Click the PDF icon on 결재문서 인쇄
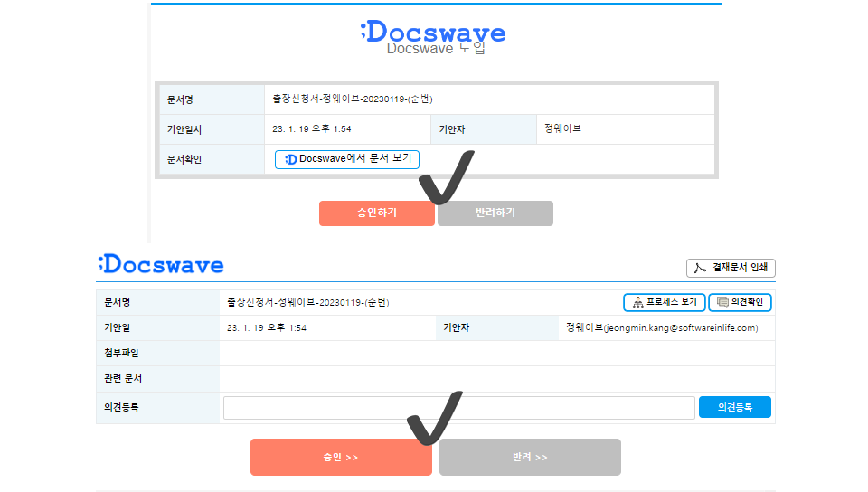Image resolution: width=868 pixels, height=492 pixels. click(x=700, y=268)
